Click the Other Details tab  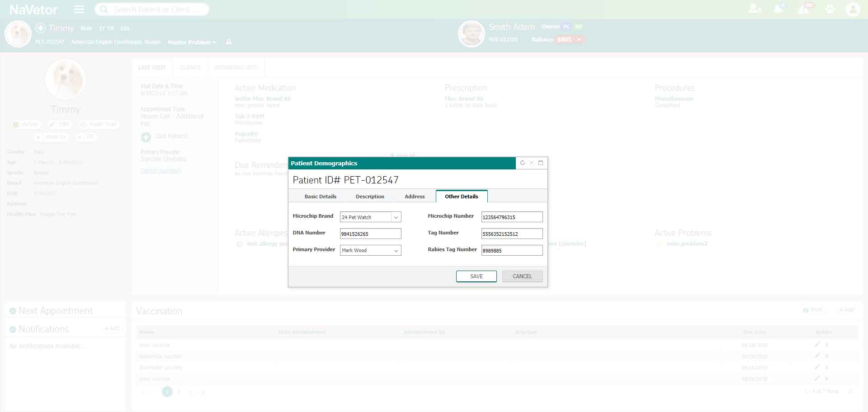[x=462, y=197]
